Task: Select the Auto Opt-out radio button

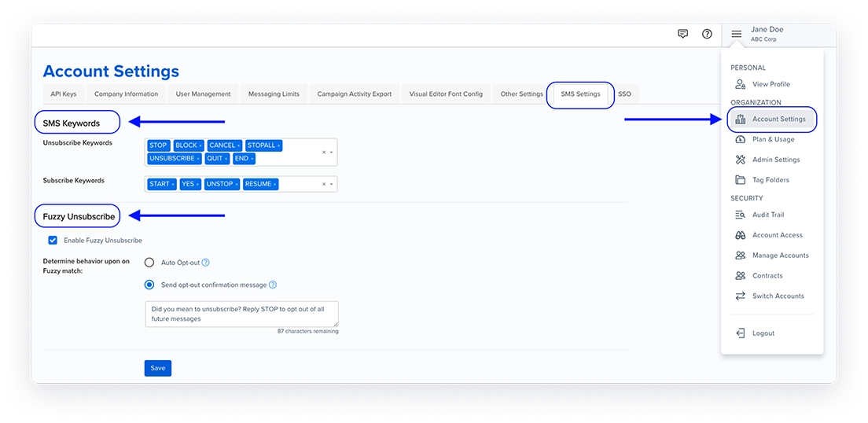Action: [x=149, y=263]
